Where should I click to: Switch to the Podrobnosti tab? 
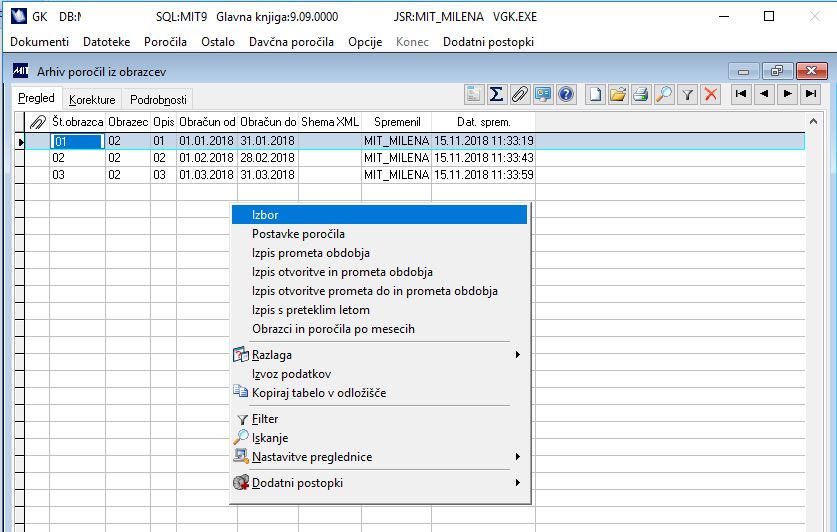pyautogui.click(x=159, y=100)
